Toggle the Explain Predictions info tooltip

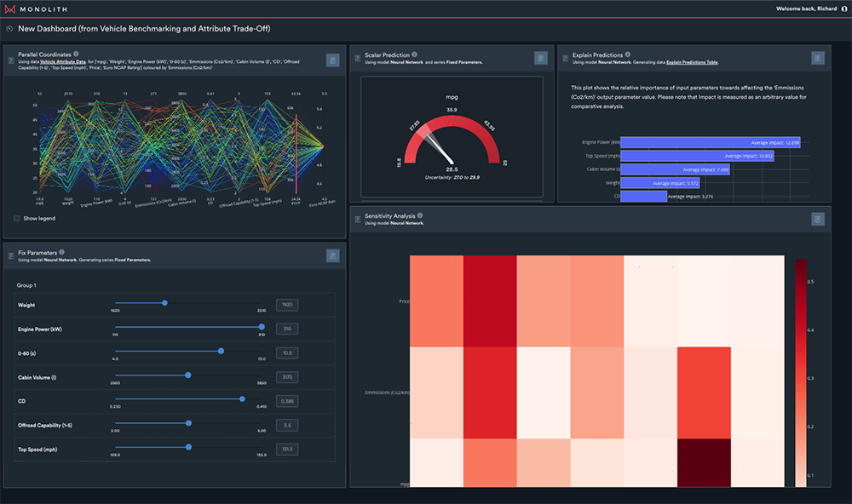coord(628,54)
